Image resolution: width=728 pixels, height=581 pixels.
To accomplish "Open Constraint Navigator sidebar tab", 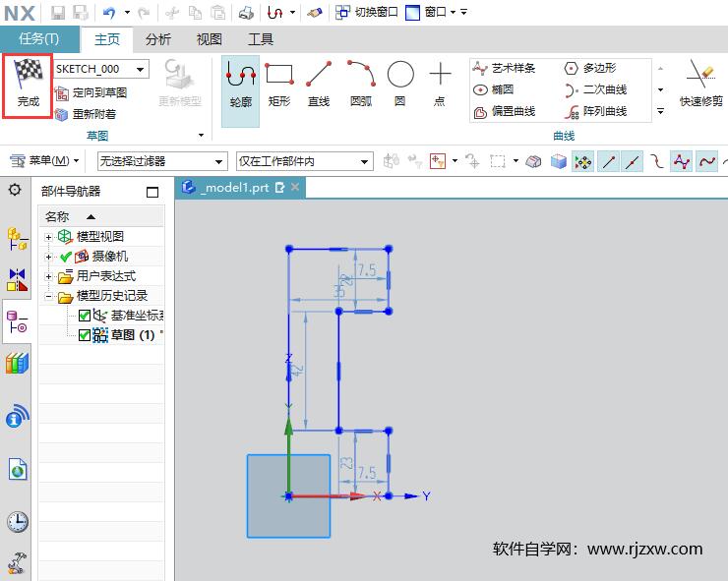I will point(17,280).
